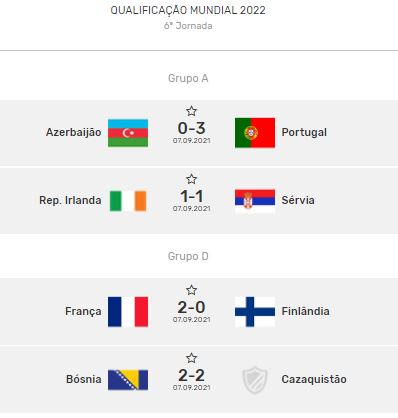The image size is (398, 418).
Task: Click the France flag icon
Action: [128, 312]
